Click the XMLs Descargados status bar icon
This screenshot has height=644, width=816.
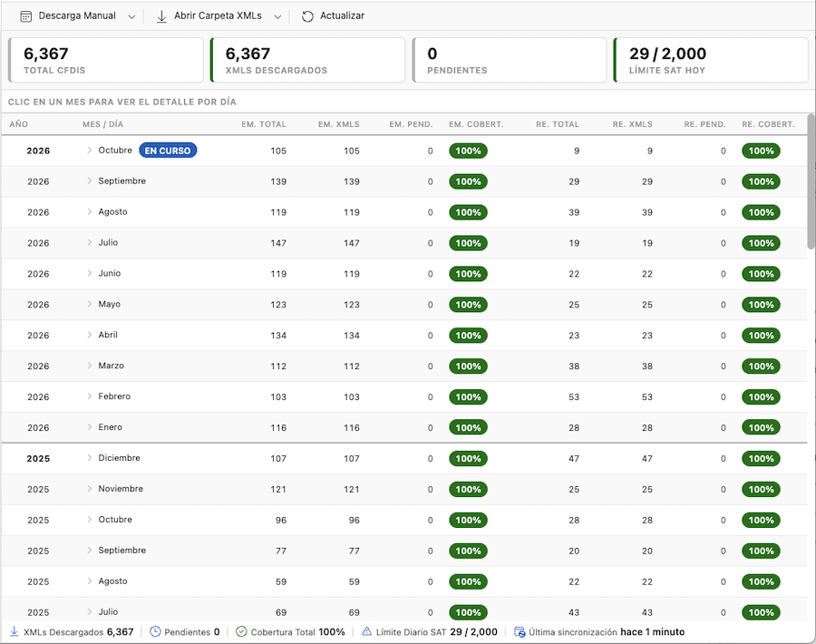14,631
